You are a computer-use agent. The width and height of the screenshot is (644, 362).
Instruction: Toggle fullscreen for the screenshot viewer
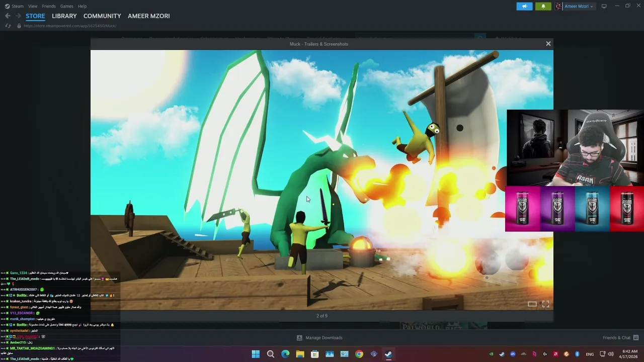click(545, 304)
